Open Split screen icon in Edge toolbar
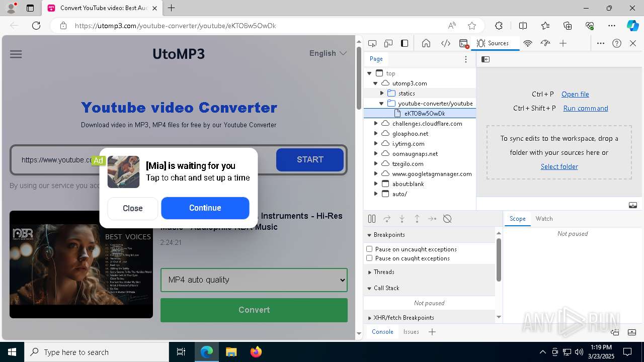 pyautogui.click(x=523, y=26)
